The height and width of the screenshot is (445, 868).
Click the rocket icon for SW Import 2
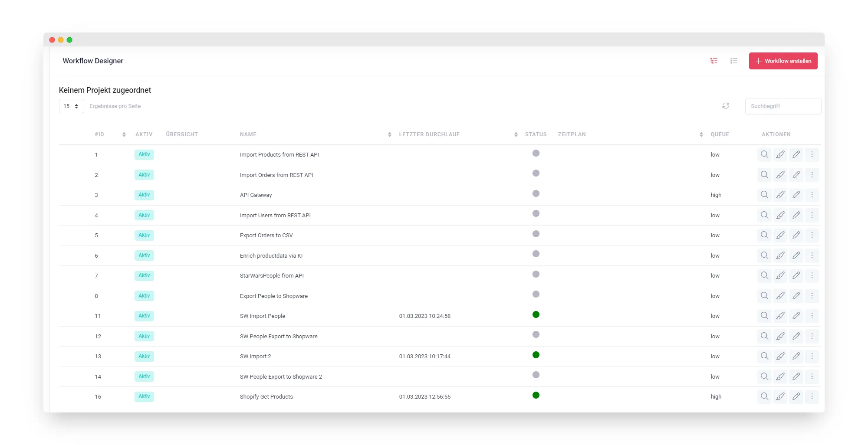pos(780,356)
